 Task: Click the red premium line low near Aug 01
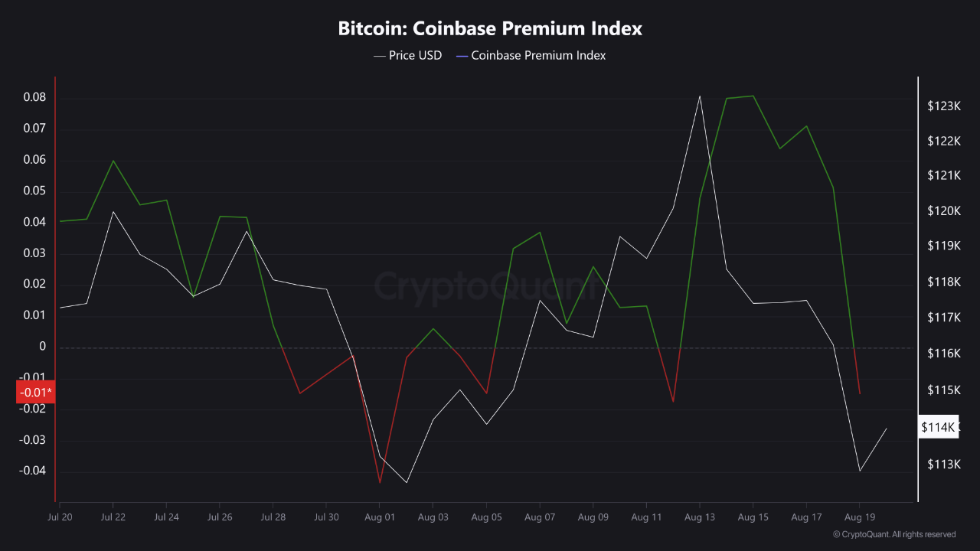[380, 482]
